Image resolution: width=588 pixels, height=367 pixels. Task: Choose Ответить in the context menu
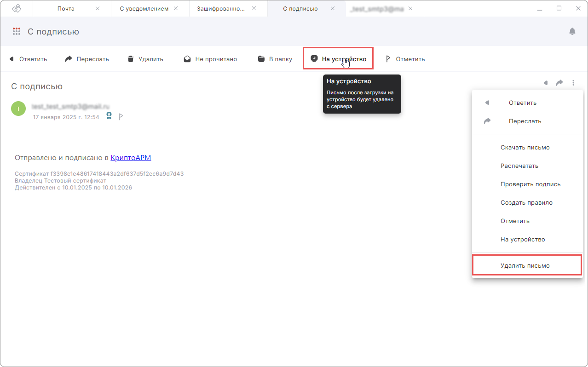point(527,103)
